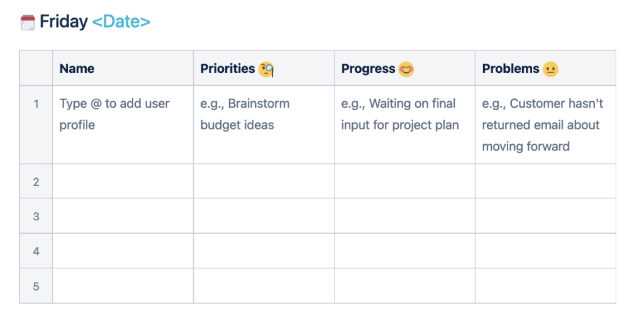
Task: Click the monocle face emoji after Priorities
Action: (x=266, y=69)
